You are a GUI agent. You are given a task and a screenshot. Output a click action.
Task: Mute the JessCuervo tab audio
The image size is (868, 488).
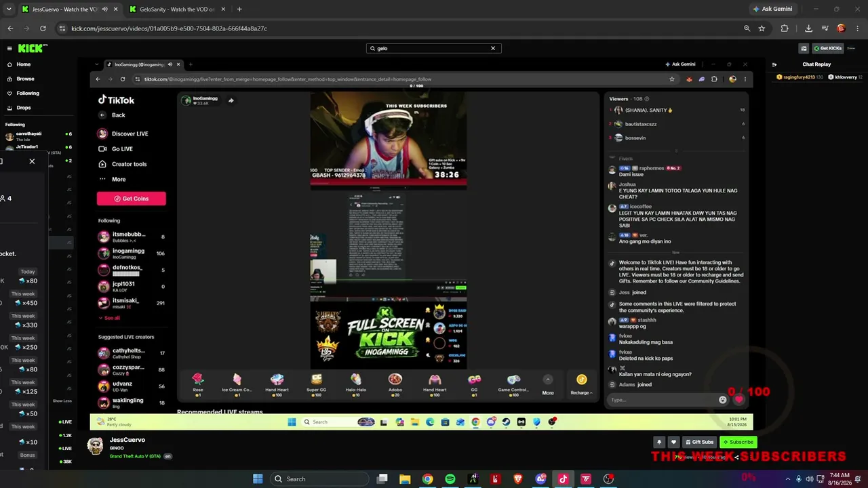[104, 9]
